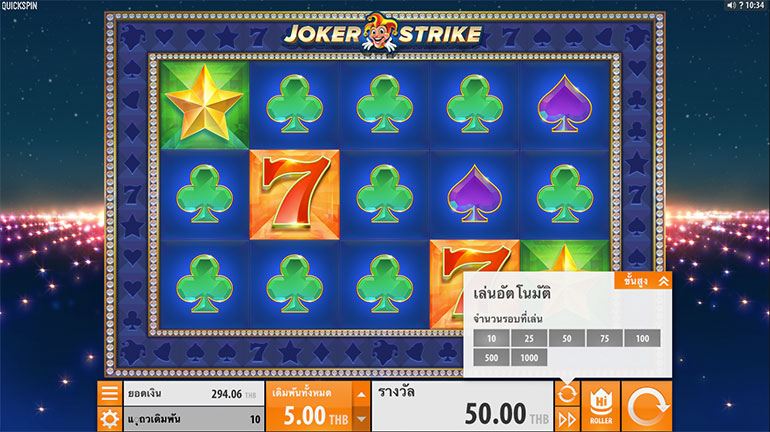Mute the sound speaker icon
The height and width of the screenshot is (432, 770).
pos(731,5)
